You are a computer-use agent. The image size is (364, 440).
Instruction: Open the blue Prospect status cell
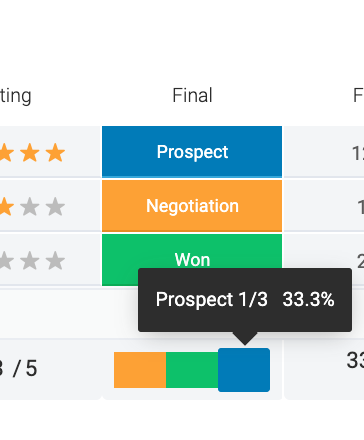pyautogui.click(x=192, y=152)
